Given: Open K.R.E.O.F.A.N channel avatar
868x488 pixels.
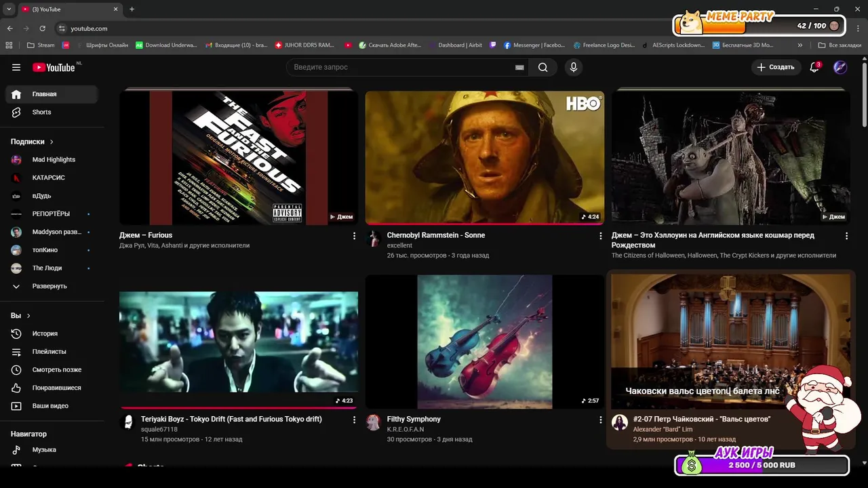Looking at the screenshot, I should 374,422.
